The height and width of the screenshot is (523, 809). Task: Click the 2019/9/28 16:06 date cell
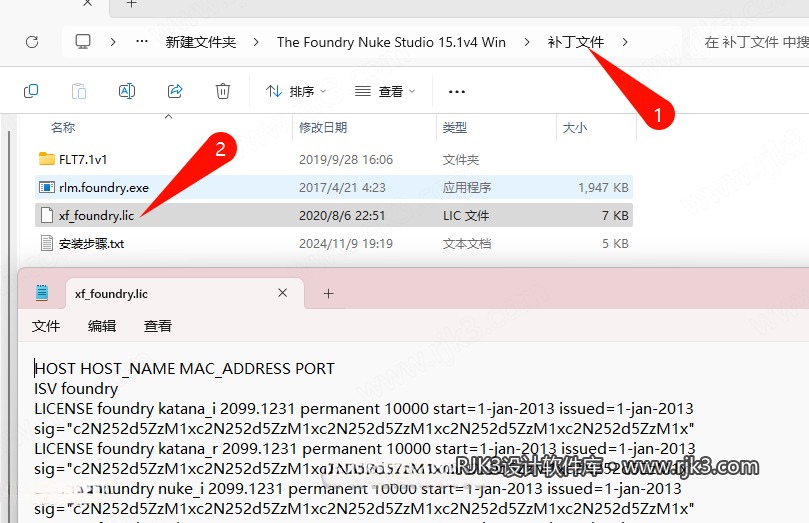pos(346,159)
